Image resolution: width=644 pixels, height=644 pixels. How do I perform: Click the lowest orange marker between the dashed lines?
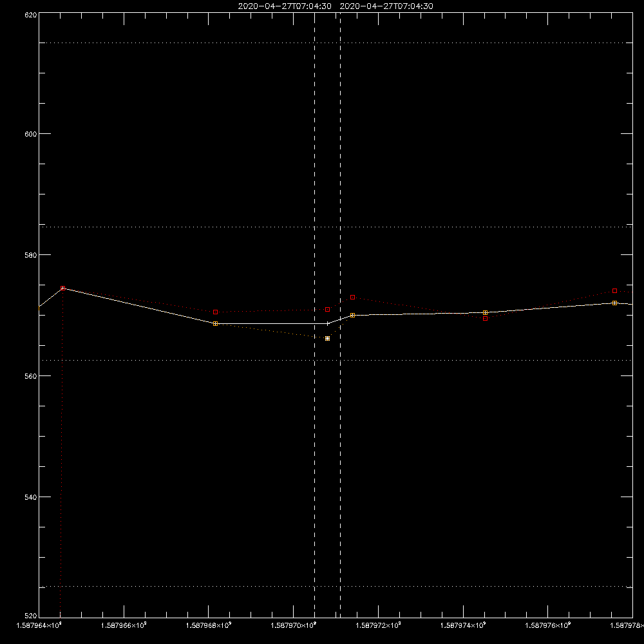[x=327, y=339]
